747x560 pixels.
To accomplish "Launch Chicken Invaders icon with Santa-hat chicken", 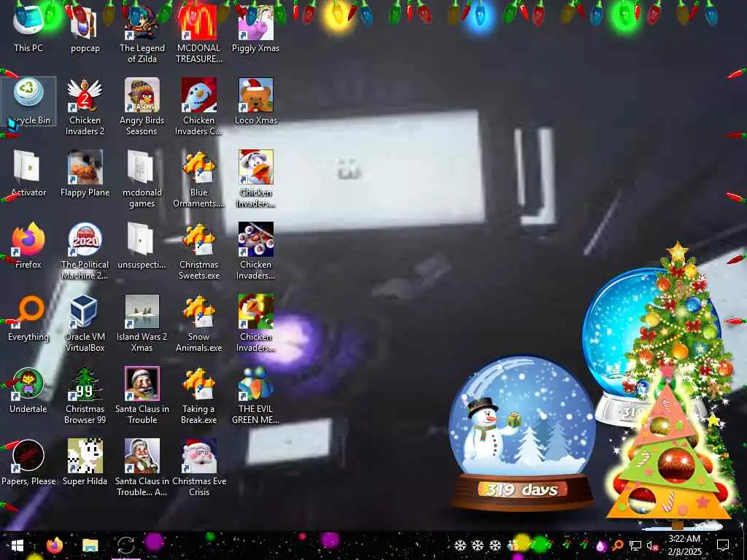I will (x=256, y=179).
